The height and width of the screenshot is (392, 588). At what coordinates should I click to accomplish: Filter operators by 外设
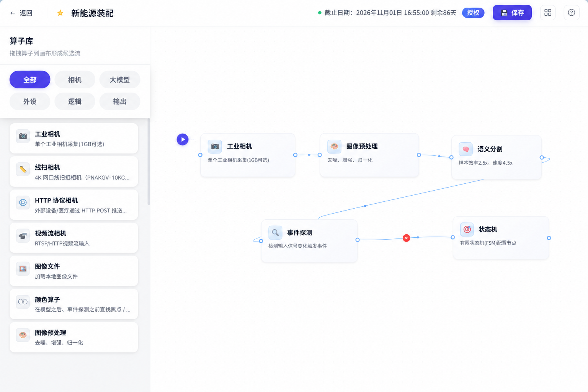point(30,101)
